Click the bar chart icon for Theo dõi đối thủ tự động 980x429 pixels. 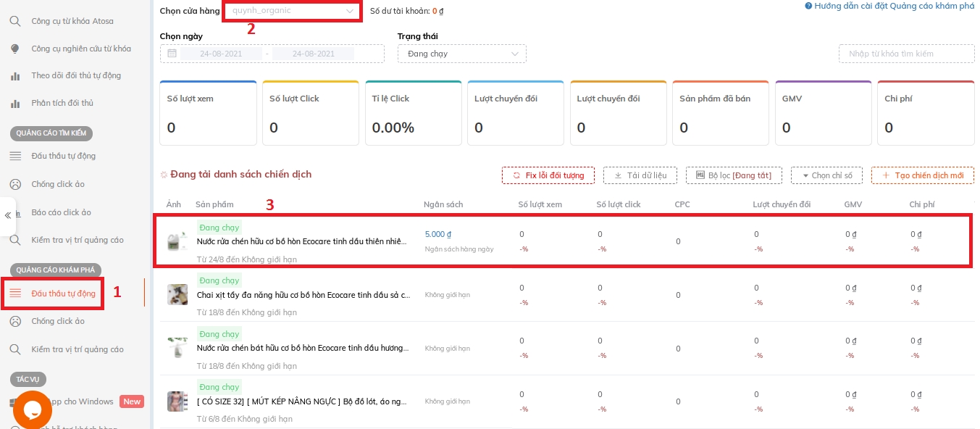(x=14, y=76)
